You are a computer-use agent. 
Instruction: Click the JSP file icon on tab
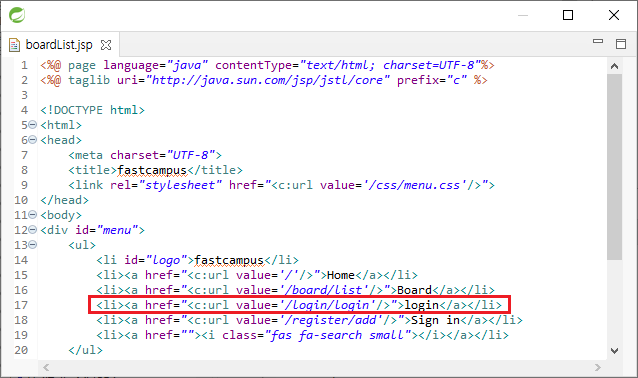[14, 45]
